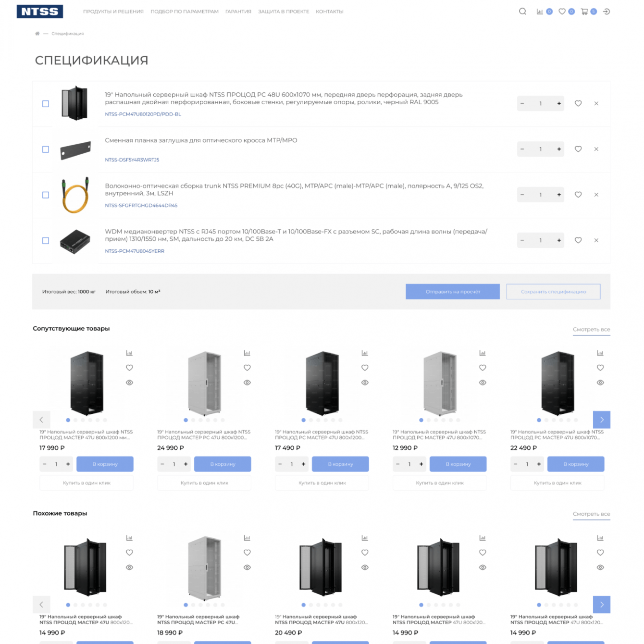This screenshot has height=644, width=644.
Task: Show previous Похожие товары with the left arrow
Action: 41,605
